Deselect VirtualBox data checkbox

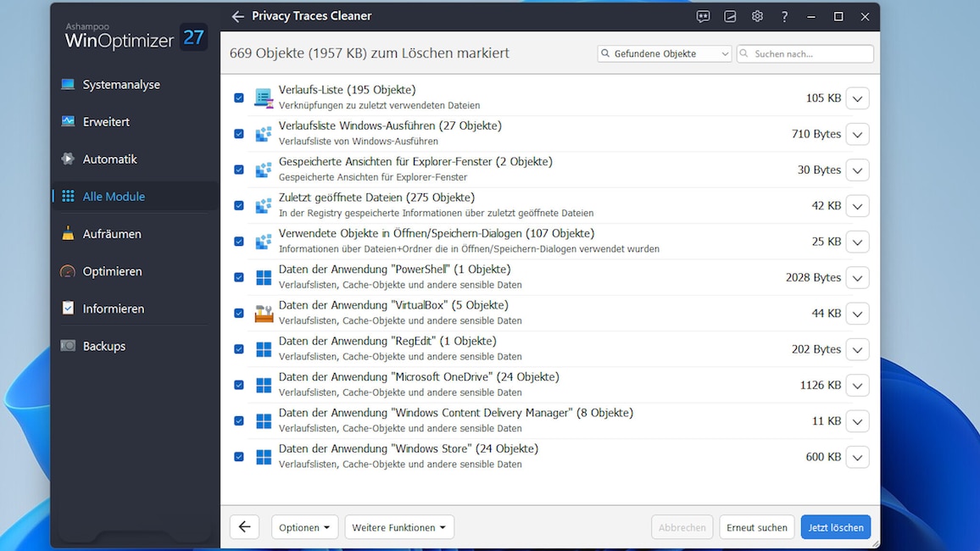click(x=239, y=313)
